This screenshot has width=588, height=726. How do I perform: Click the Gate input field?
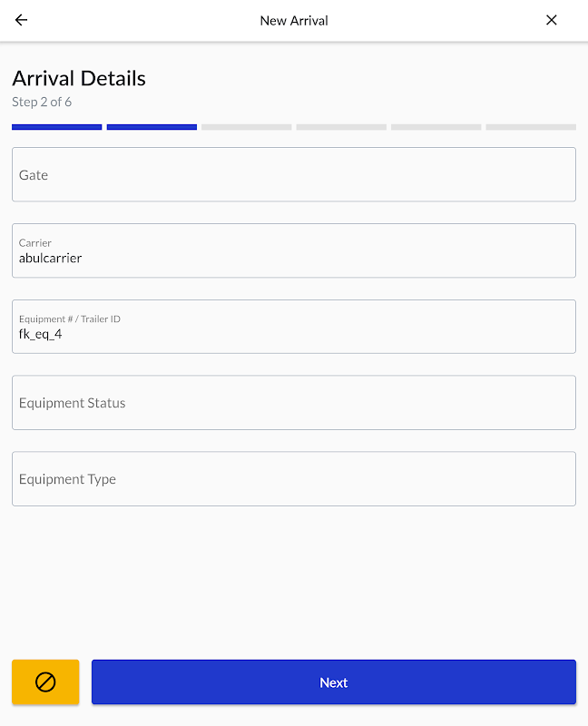tap(293, 174)
